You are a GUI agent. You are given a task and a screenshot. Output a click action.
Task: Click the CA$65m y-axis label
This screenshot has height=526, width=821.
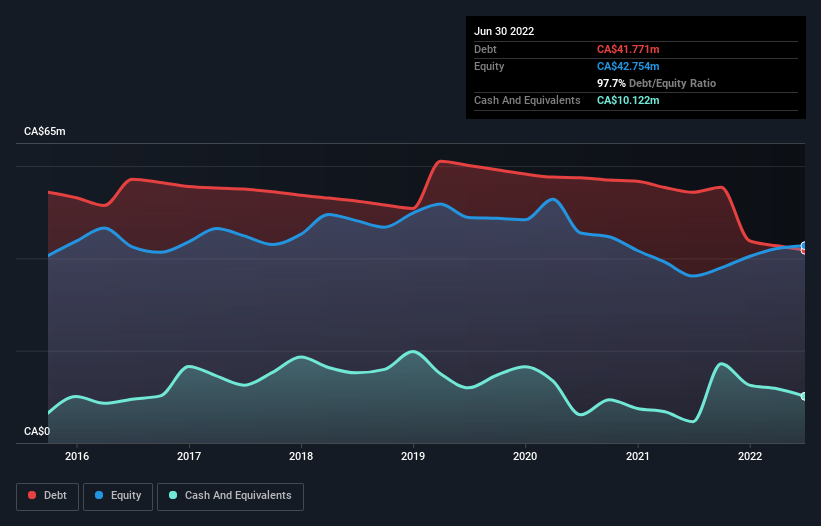pyautogui.click(x=45, y=131)
